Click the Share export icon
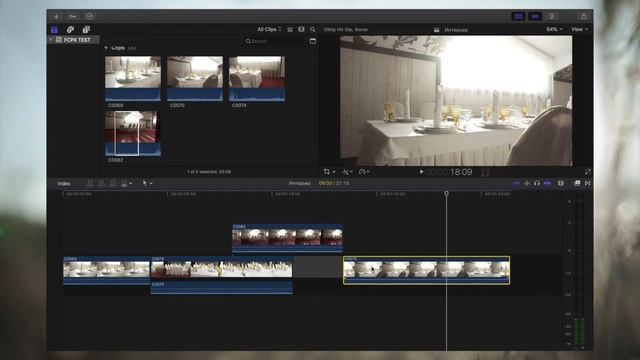Viewport: 640px width, 360px height. [584, 16]
